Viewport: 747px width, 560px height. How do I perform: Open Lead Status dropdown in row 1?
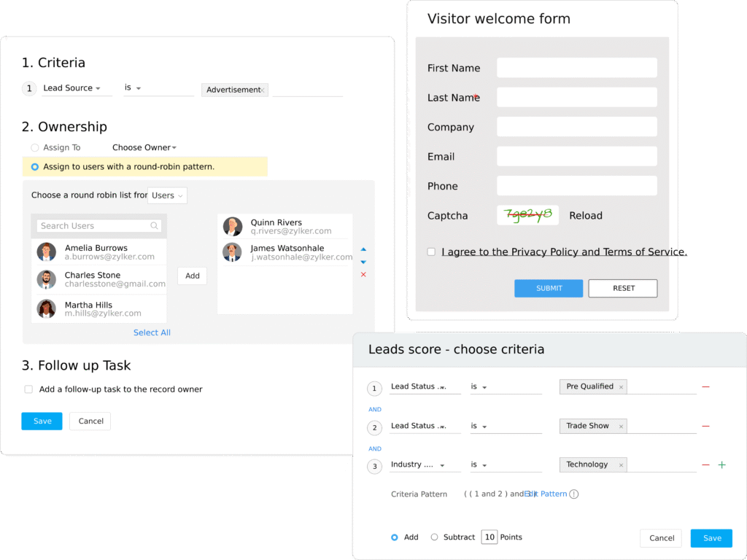[425, 386]
